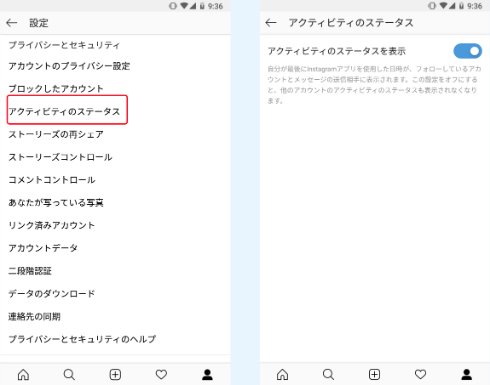Open profile icon in left bottom bar
Screen dimensions: 490x385
tap(207, 375)
